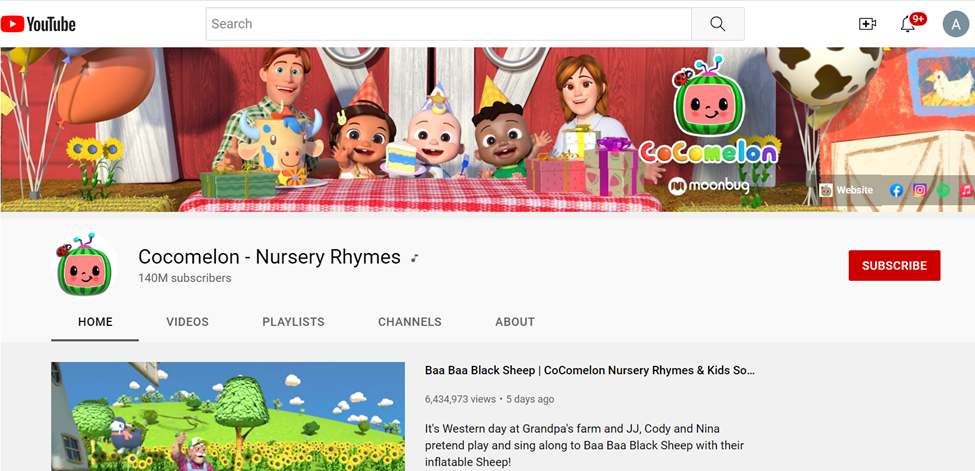Click the 140M subscribers text

point(185,278)
